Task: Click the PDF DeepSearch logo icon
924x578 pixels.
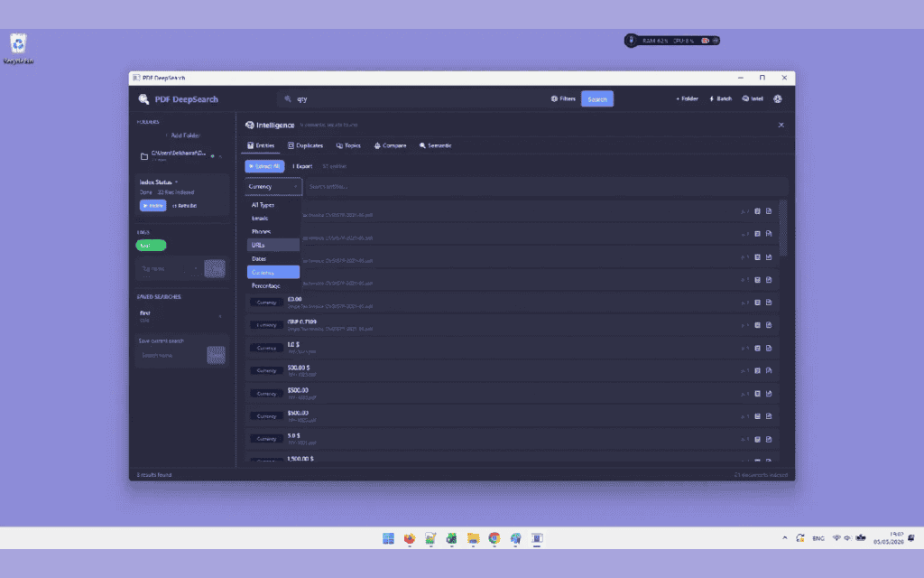Action: (143, 99)
